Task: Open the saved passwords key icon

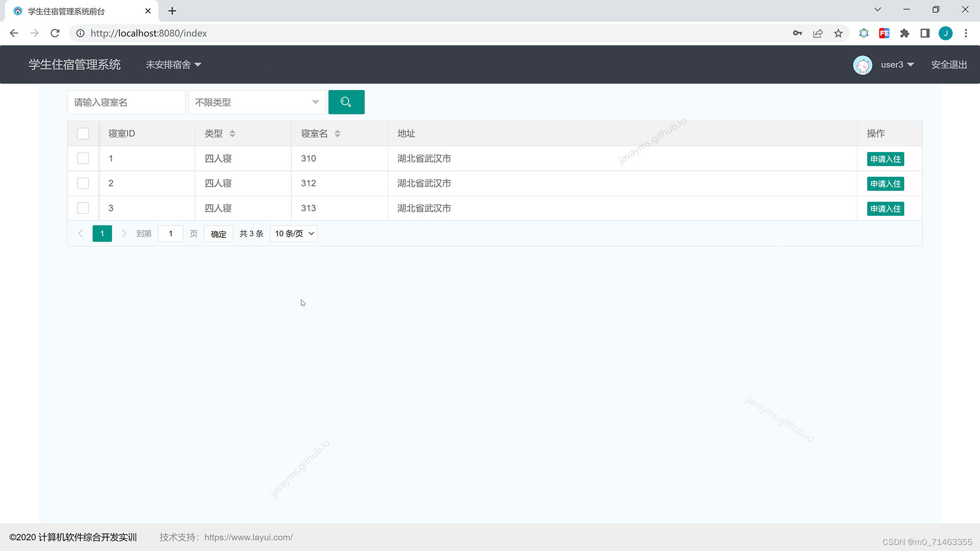Action: (797, 33)
